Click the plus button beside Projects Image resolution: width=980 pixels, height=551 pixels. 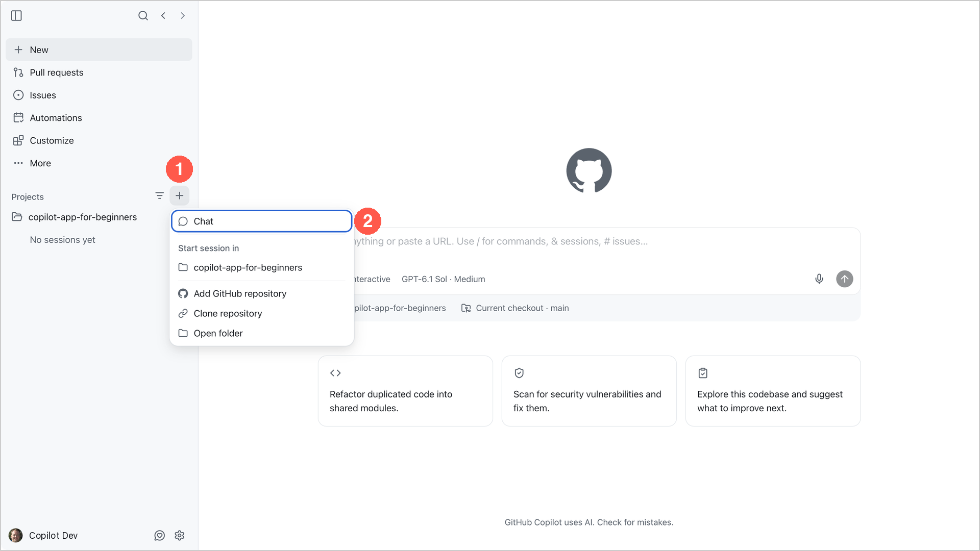point(180,195)
